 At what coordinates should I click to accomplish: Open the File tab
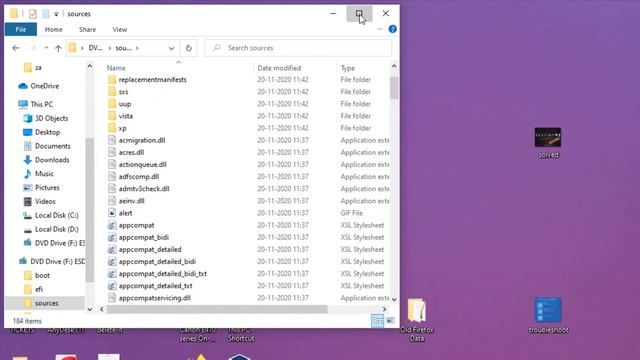20,29
